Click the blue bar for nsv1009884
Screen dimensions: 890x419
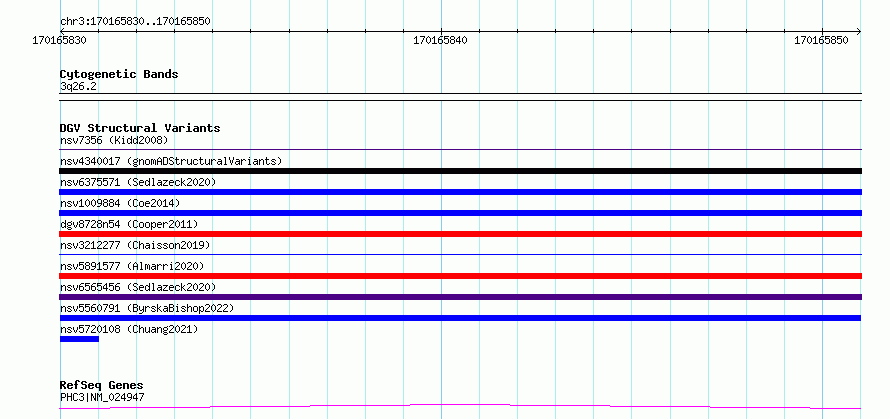click(x=460, y=213)
